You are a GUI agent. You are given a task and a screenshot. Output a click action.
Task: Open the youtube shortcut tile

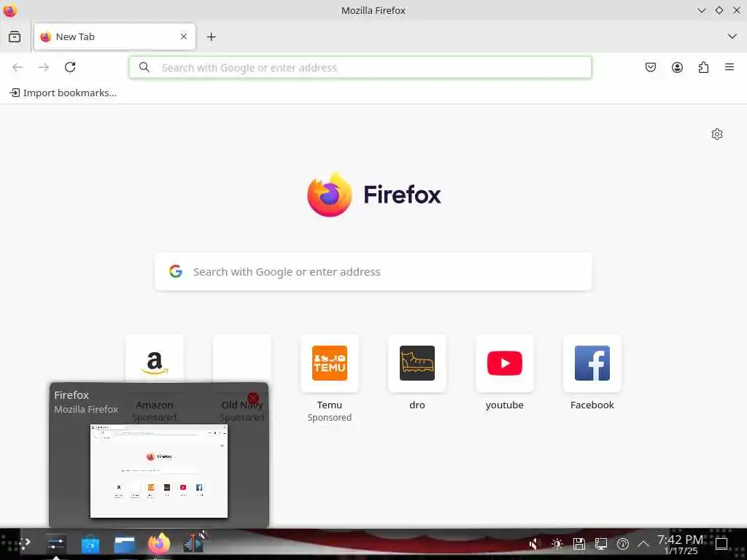coord(505,363)
